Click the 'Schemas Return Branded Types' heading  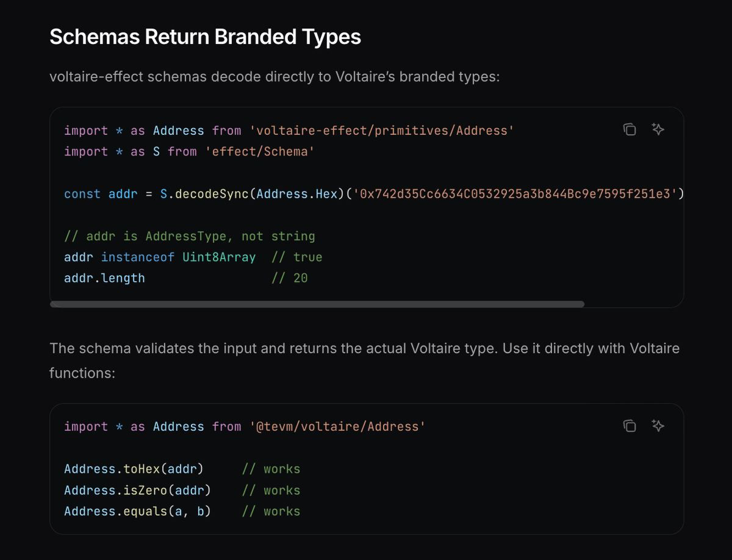[x=205, y=37]
